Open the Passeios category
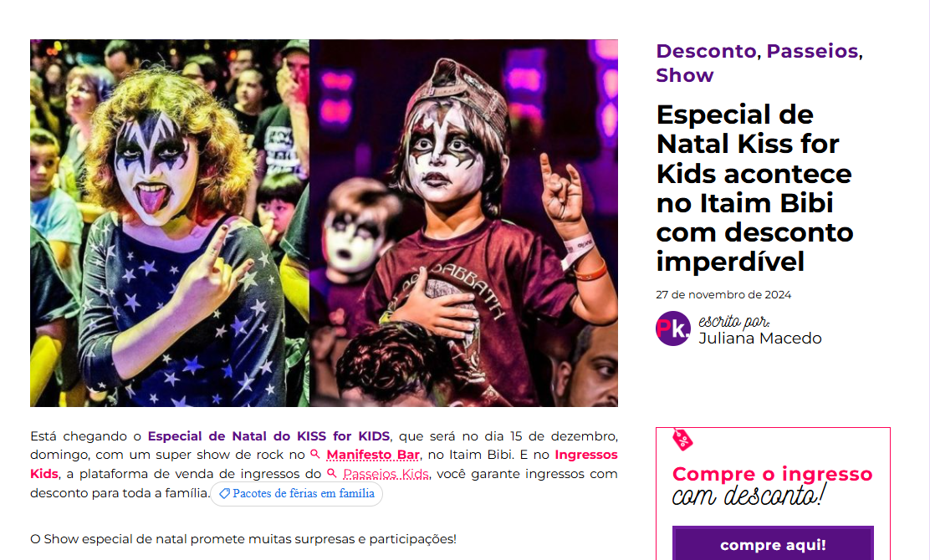This screenshot has width=930, height=560. coord(812,51)
